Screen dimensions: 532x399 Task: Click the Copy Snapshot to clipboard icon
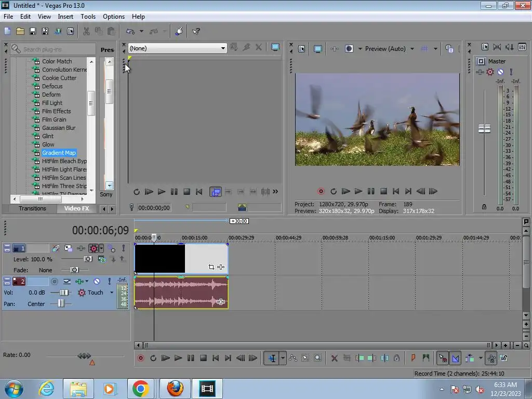(x=449, y=49)
